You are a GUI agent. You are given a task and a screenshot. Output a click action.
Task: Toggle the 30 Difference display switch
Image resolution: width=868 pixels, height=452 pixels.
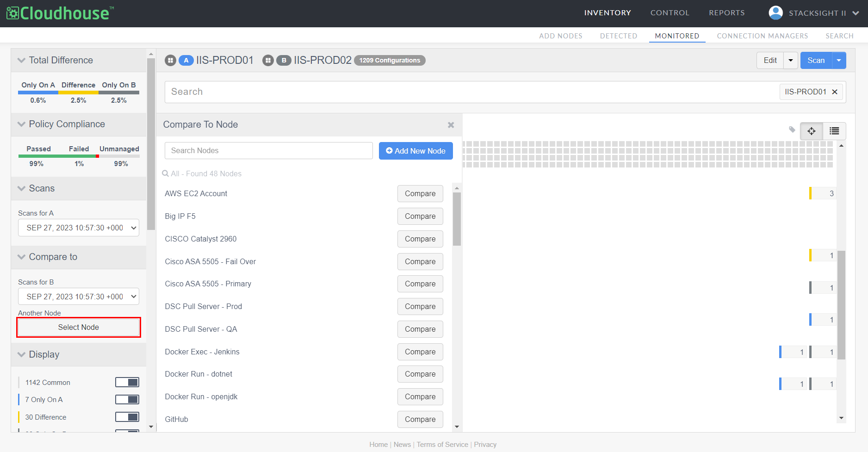click(127, 417)
